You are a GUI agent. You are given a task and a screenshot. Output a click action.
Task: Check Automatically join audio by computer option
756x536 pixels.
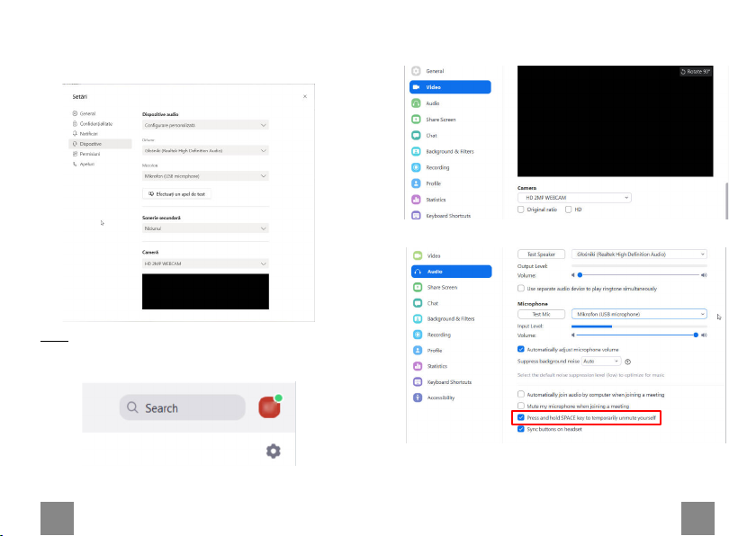pyautogui.click(x=521, y=394)
